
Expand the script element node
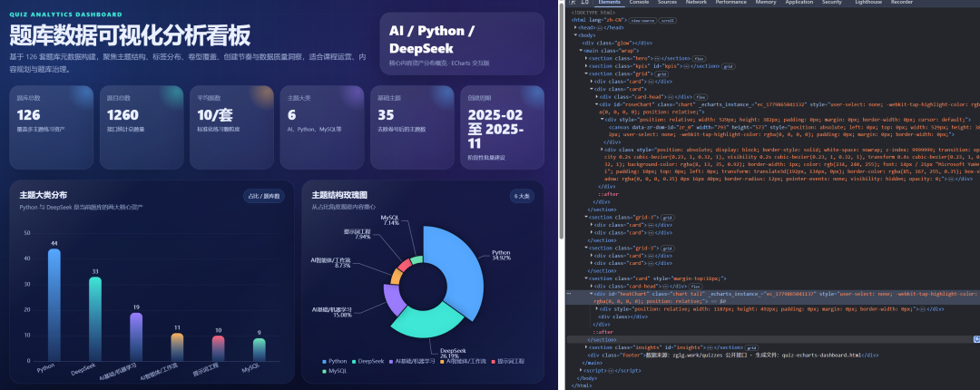(x=582, y=370)
